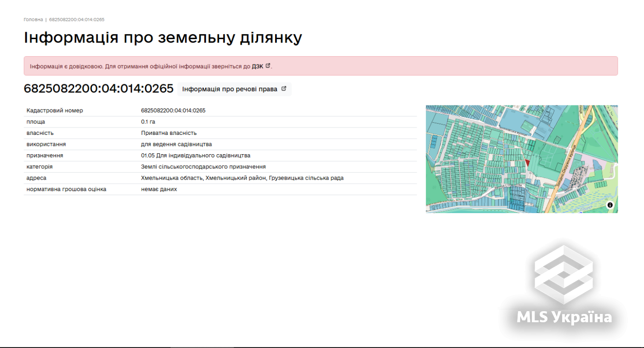Select cadastral number value in table
644x348 pixels.
coord(173,110)
